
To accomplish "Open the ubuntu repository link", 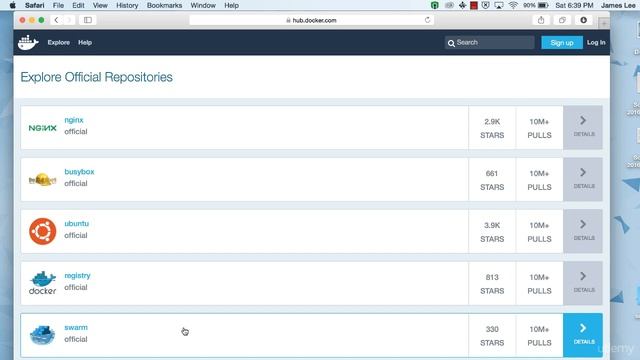I will (76, 224).
